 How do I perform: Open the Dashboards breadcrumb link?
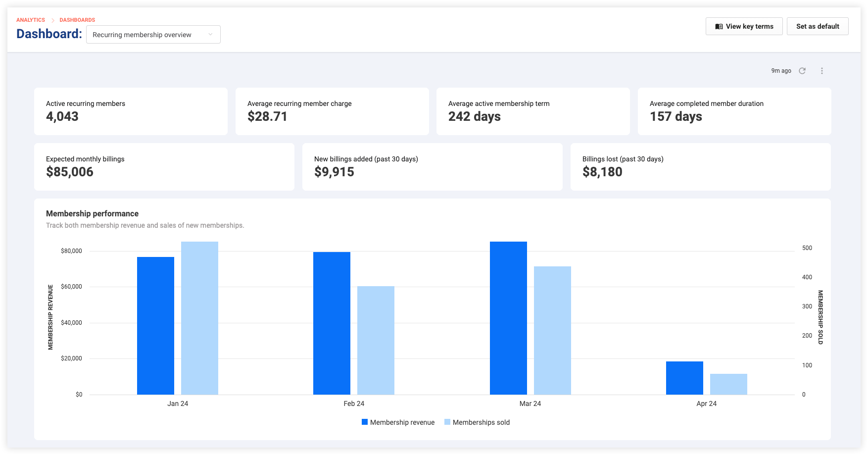77,20
